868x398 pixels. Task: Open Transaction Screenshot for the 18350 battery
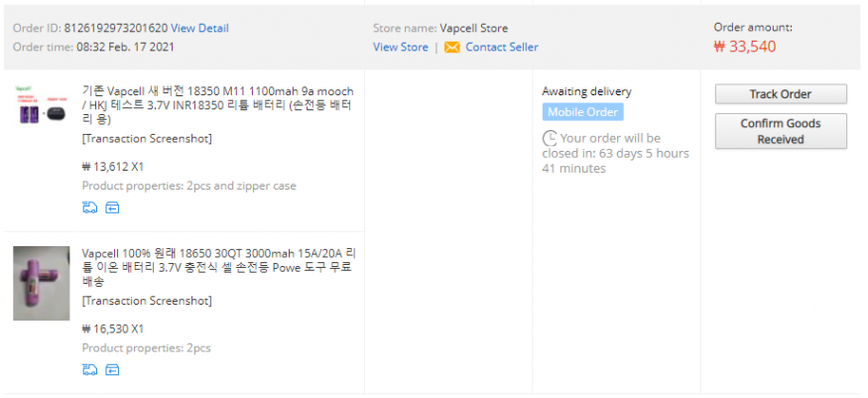coord(147,138)
